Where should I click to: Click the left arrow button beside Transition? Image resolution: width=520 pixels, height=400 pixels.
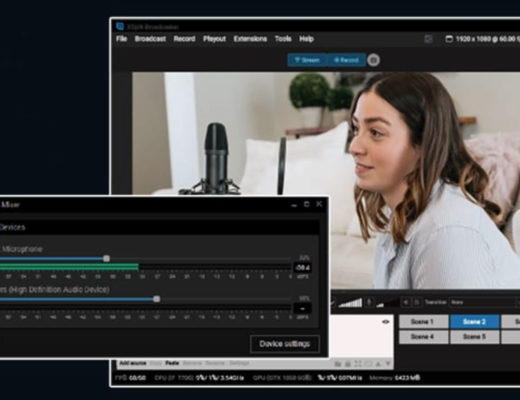[x=406, y=302]
